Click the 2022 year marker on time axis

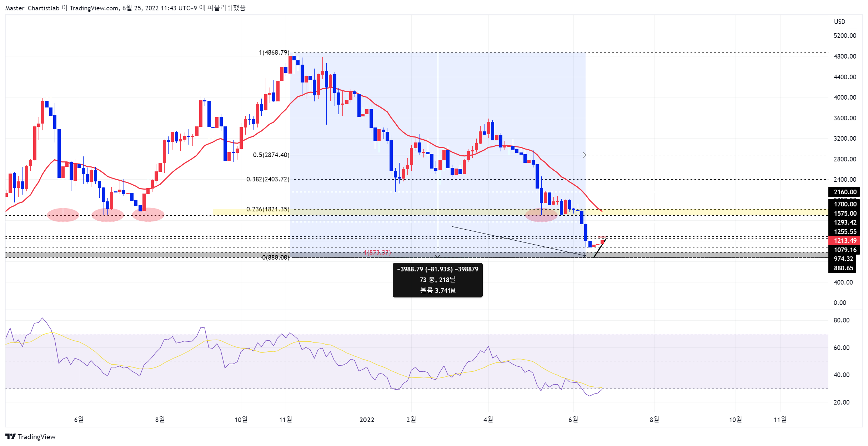(x=367, y=420)
